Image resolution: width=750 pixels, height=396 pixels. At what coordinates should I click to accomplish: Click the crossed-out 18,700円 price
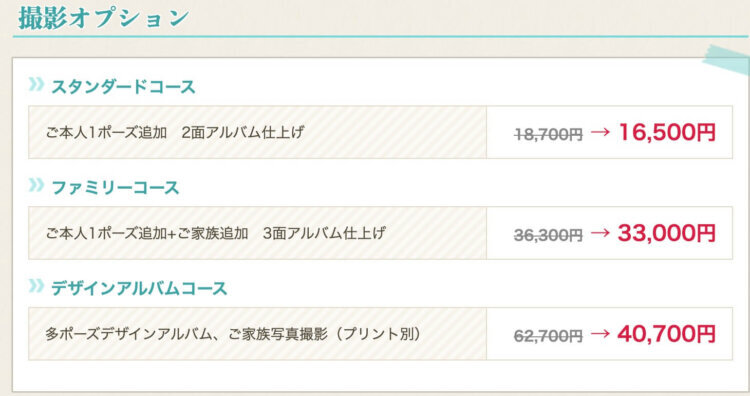tap(548, 135)
